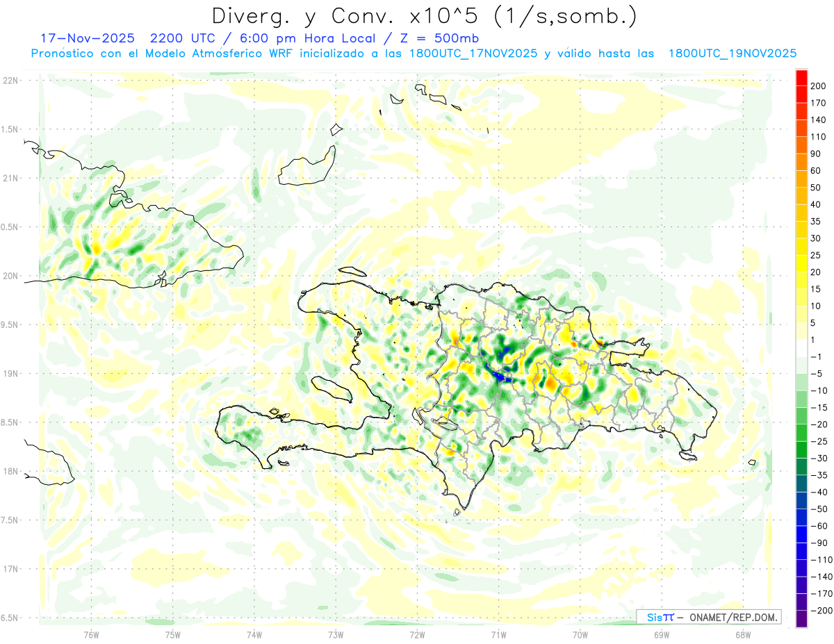
Task: Click the positive '110' legend value
Action: (x=819, y=137)
